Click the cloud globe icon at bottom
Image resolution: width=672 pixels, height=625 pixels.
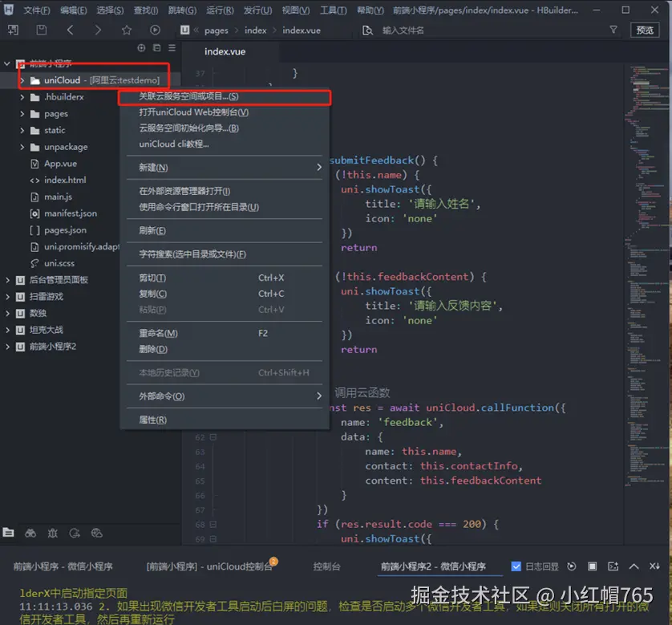[x=97, y=533]
